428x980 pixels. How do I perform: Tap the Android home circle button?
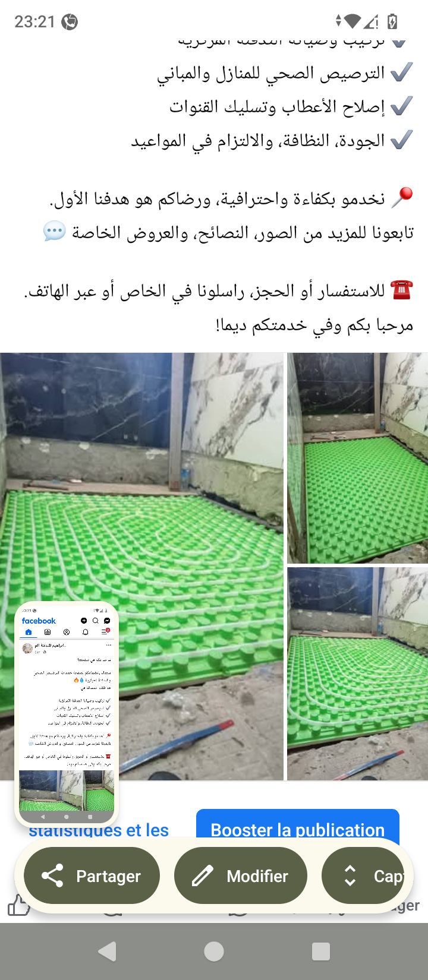pos(214,951)
